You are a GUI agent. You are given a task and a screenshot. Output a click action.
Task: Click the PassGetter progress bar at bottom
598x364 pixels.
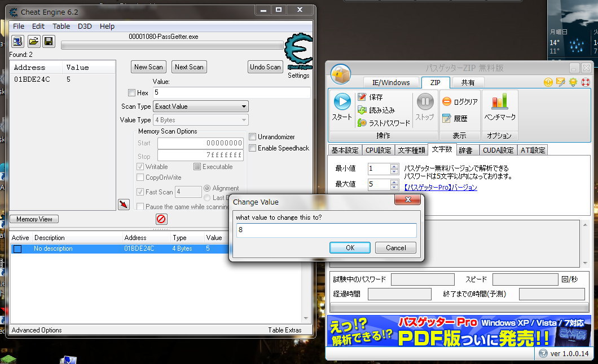459,307
